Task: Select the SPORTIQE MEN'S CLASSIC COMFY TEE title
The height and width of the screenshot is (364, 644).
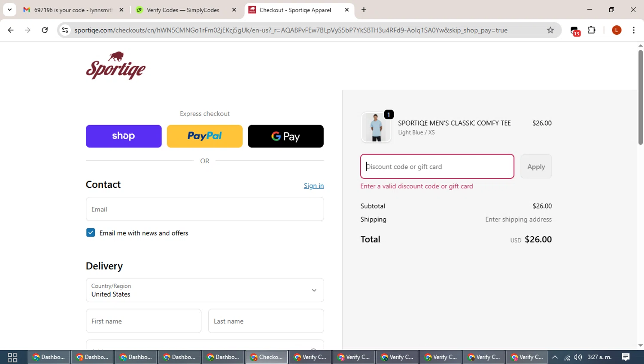Action: (454, 123)
